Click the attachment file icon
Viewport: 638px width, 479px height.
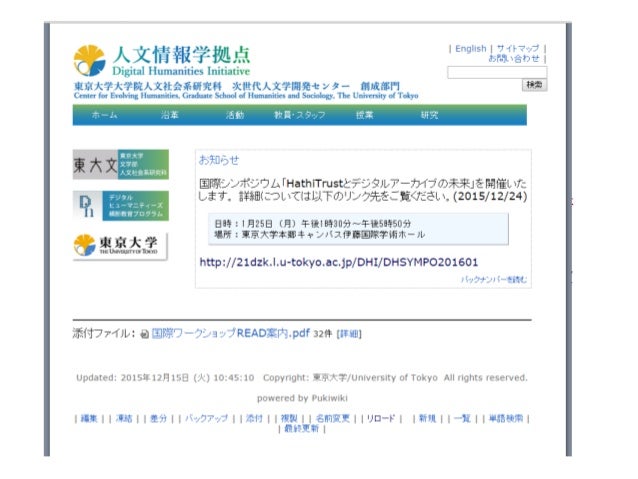144,334
